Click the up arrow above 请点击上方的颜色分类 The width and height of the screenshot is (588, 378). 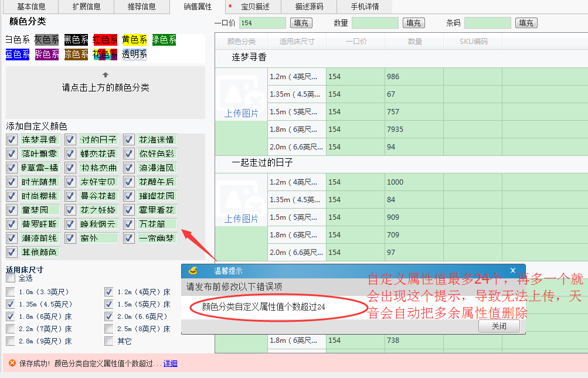(106, 75)
